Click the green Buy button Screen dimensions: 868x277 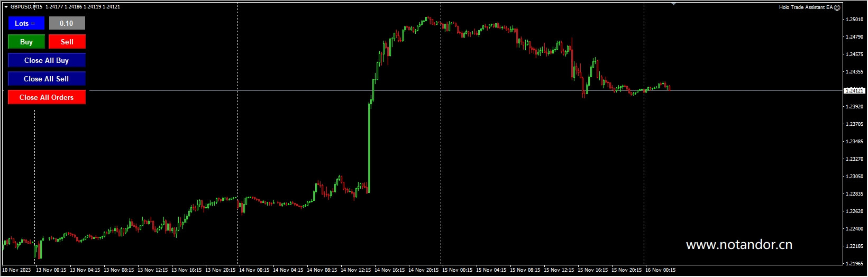(26, 42)
